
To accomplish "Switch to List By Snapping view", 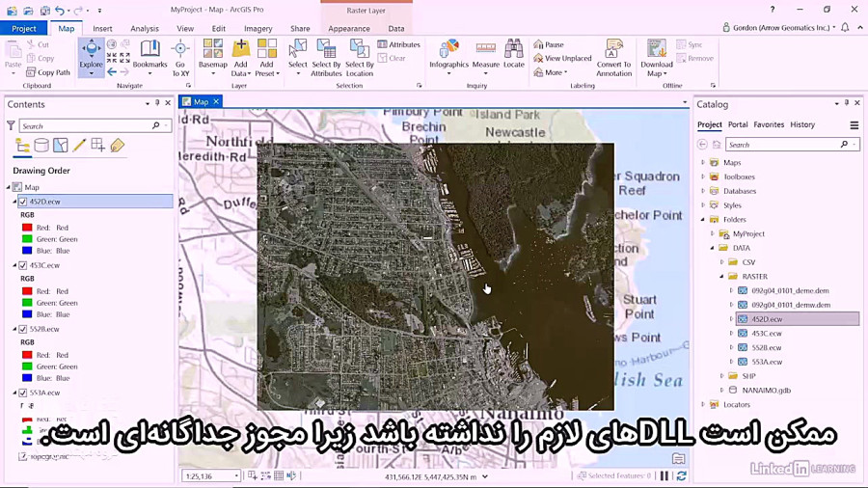I will (98, 146).
